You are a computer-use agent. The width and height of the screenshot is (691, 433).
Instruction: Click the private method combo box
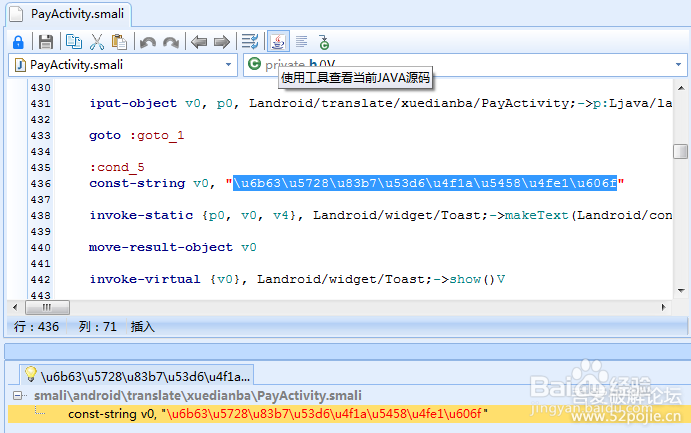465,65
